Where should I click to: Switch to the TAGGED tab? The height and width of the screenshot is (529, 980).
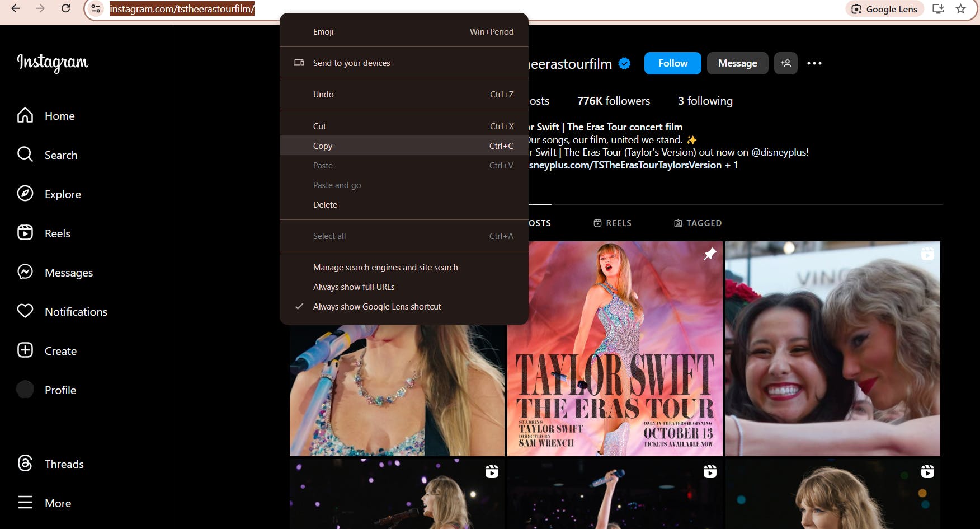tap(698, 223)
